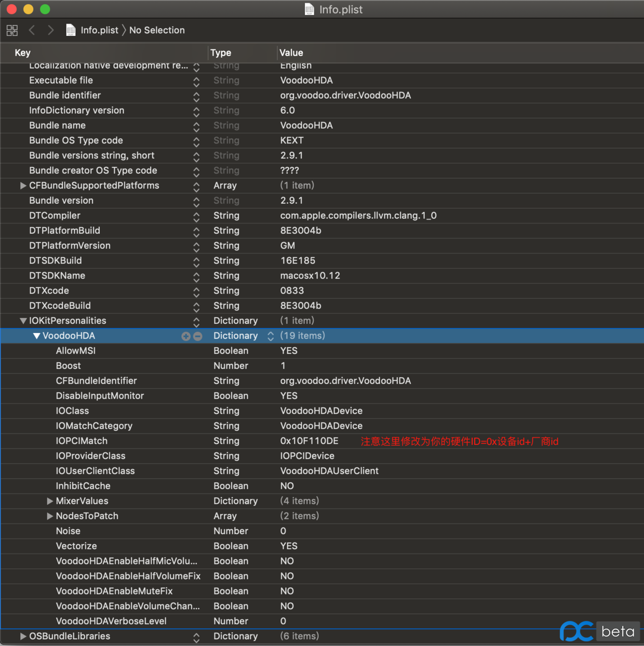This screenshot has width=644, height=646.
Task: Select the IOPCIMatch value 0x10F110DE
Action: pyautogui.click(x=309, y=441)
